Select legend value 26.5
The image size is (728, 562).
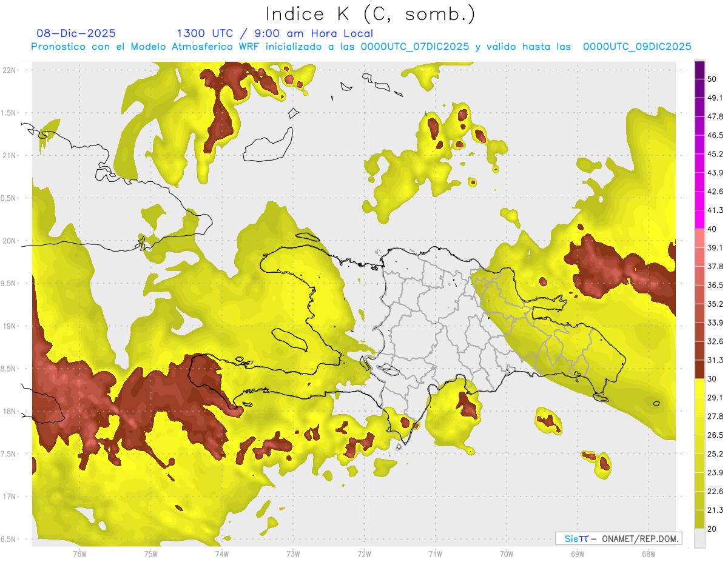(715, 435)
